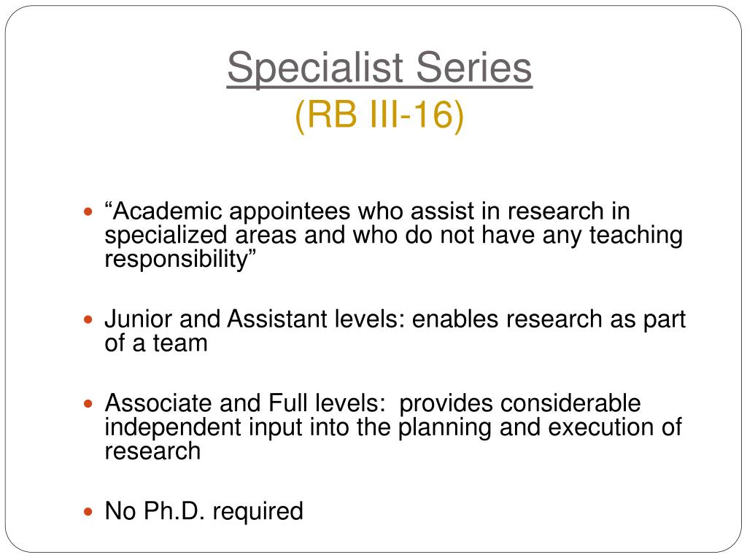Click 'independent input' in third bullet

coord(204,428)
